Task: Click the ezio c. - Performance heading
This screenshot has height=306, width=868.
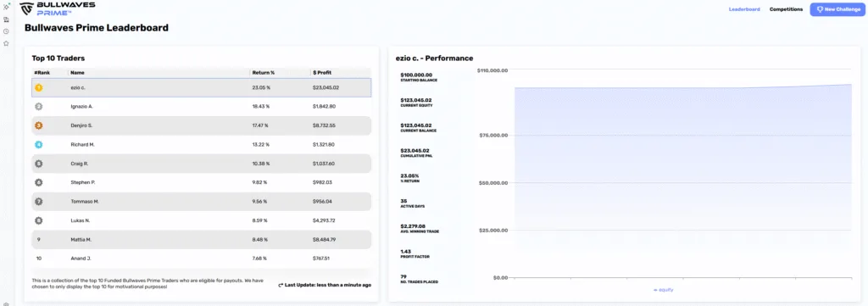Action: click(x=434, y=58)
